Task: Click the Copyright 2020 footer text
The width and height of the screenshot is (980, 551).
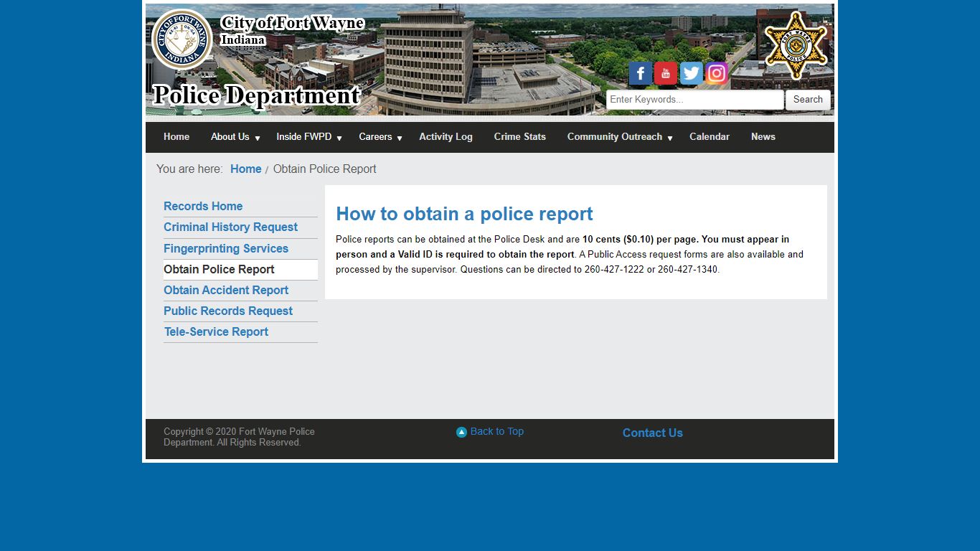Action: [x=239, y=437]
